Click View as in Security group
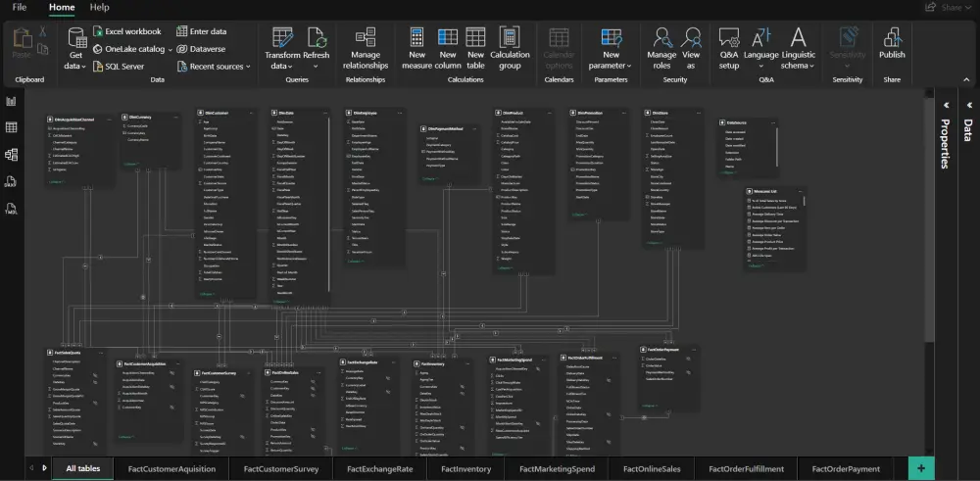Image resolution: width=980 pixels, height=481 pixels. point(691,49)
